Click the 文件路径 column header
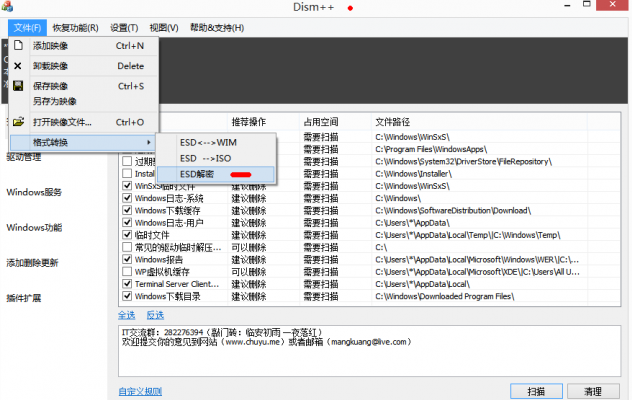The height and width of the screenshot is (400, 632). tap(479, 122)
